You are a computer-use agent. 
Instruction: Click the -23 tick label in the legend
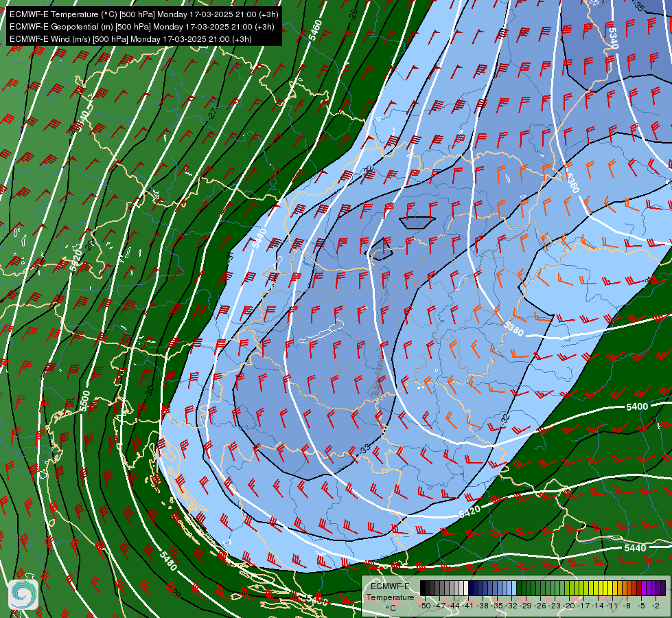click(x=555, y=606)
